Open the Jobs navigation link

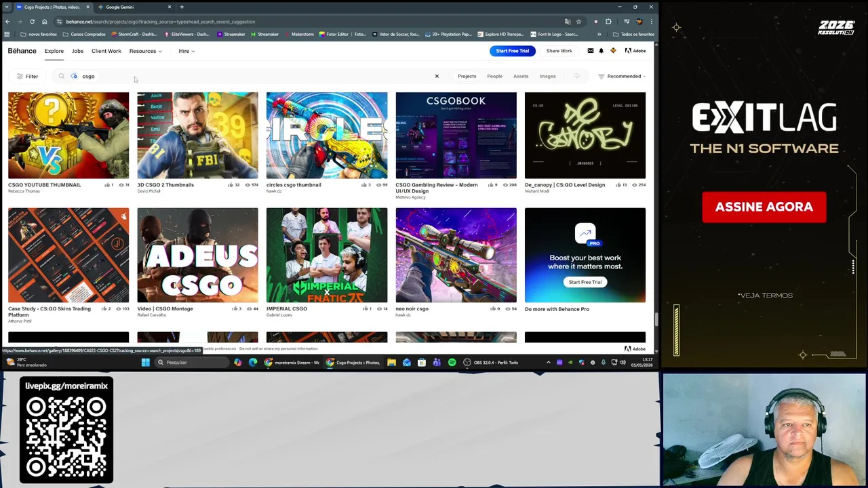(x=77, y=51)
